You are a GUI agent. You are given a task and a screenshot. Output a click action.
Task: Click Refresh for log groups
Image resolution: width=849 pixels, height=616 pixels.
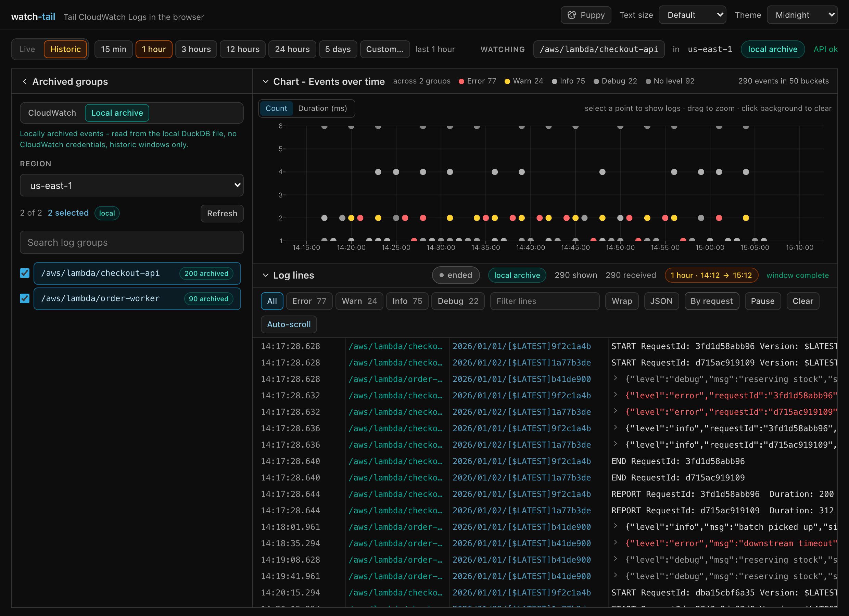[222, 214]
